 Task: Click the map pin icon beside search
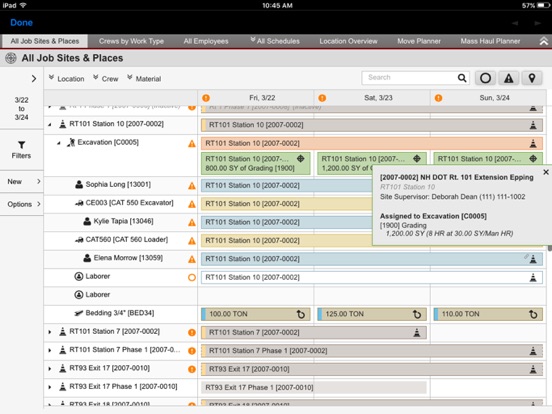(x=532, y=78)
